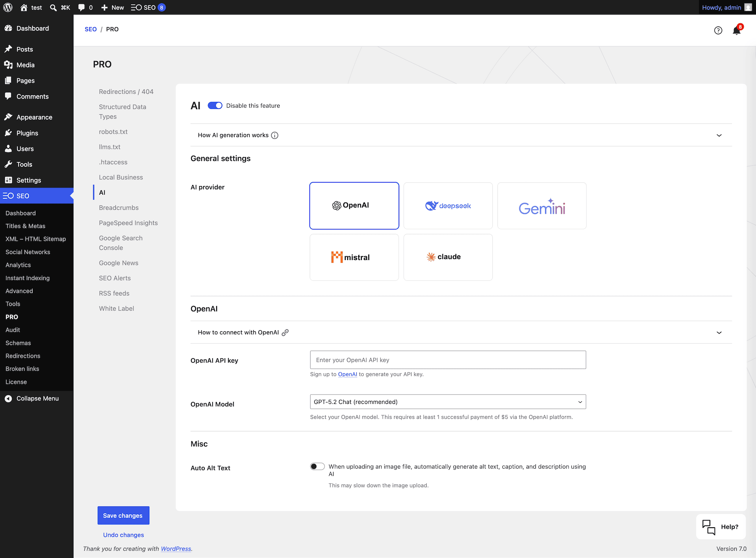Screen dimensions: 756x558
Task: Collapse the sidebar with Collapse Menu arrow
Action: coord(8,398)
